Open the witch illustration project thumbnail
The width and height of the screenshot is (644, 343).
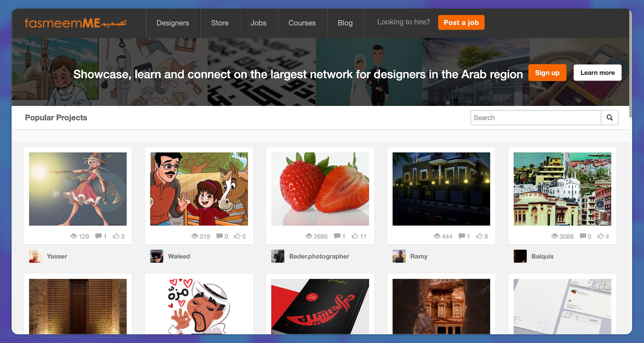tap(78, 189)
